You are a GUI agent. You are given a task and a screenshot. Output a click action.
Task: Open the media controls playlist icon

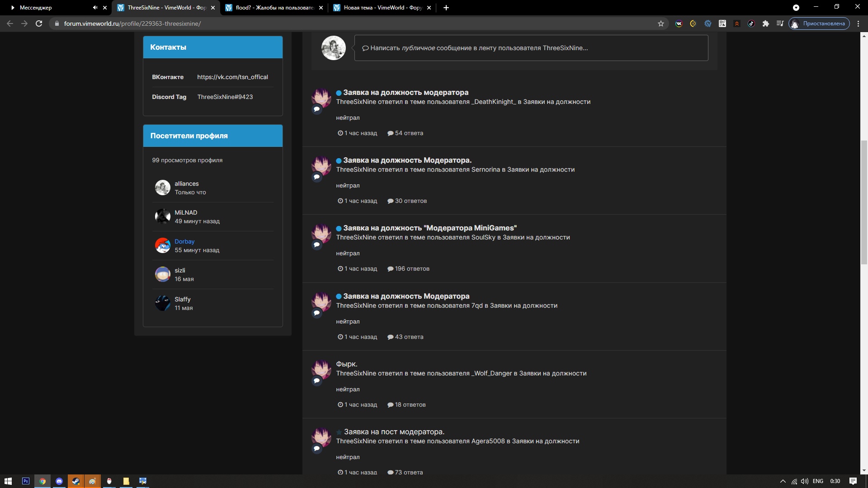coord(780,23)
